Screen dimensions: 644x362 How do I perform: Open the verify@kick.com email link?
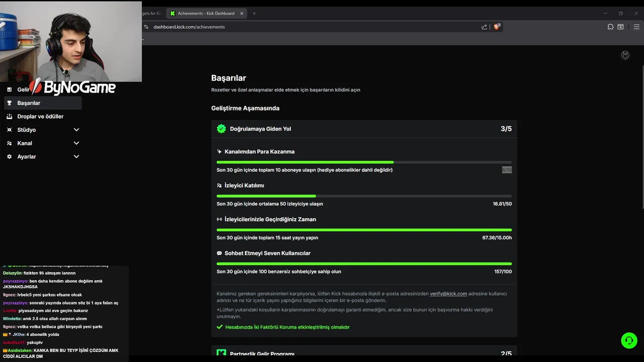point(448,294)
